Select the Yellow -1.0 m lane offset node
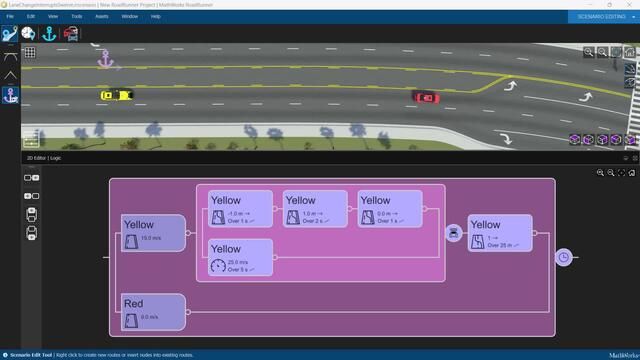640x360 pixels. click(x=240, y=209)
